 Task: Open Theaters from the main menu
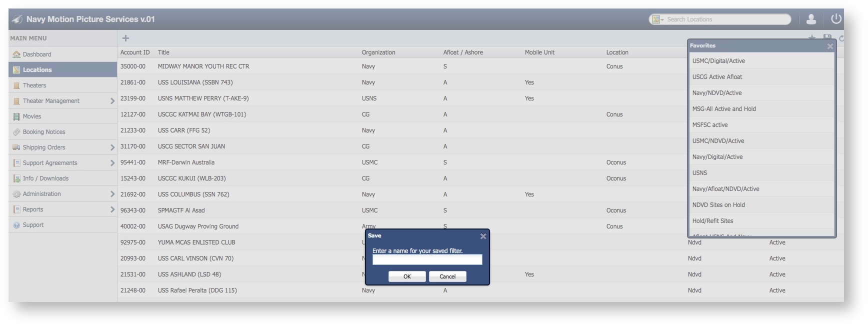(x=34, y=85)
